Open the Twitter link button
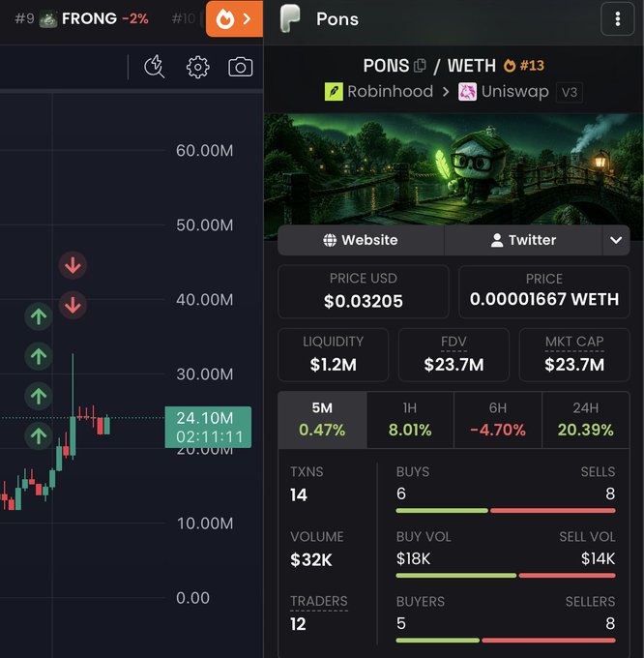Image resolution: width=644 pixels, height=658 pixels. (523, 240)
